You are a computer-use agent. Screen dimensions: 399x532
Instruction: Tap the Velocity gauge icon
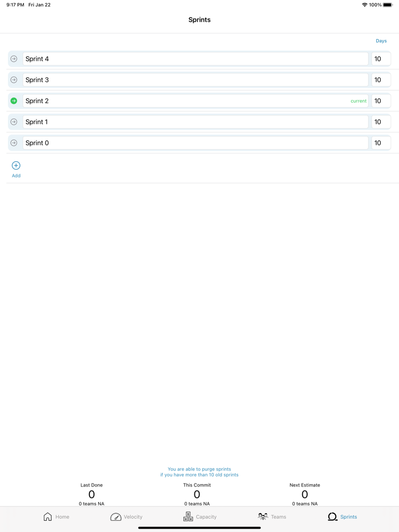pyautogui.click(x=116, y=517)
